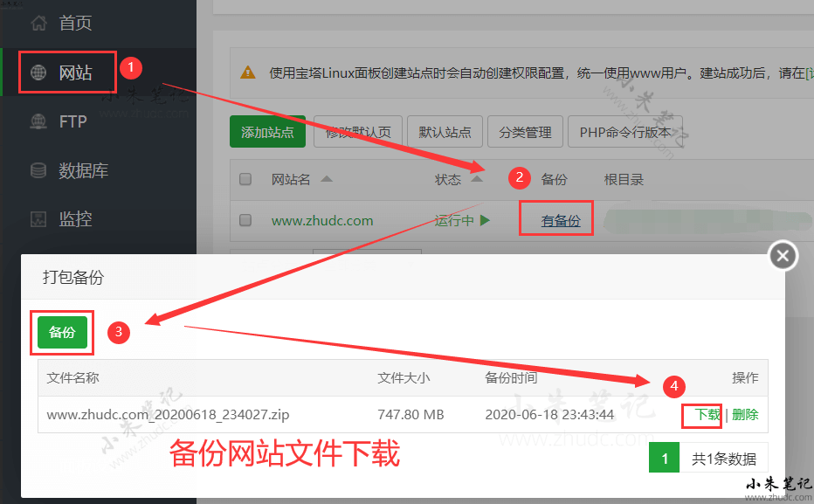Click the 删除 link for backup file

[745, 415]
